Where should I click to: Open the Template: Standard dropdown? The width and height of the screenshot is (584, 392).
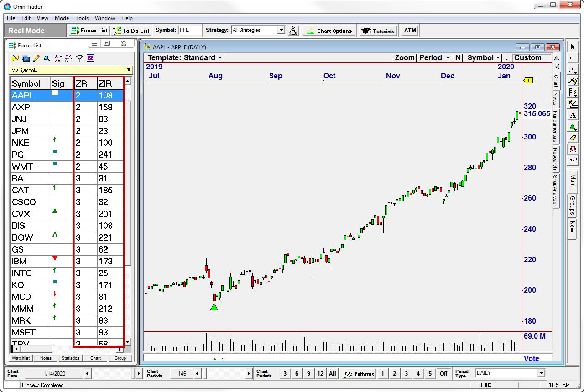coord(185,58)
